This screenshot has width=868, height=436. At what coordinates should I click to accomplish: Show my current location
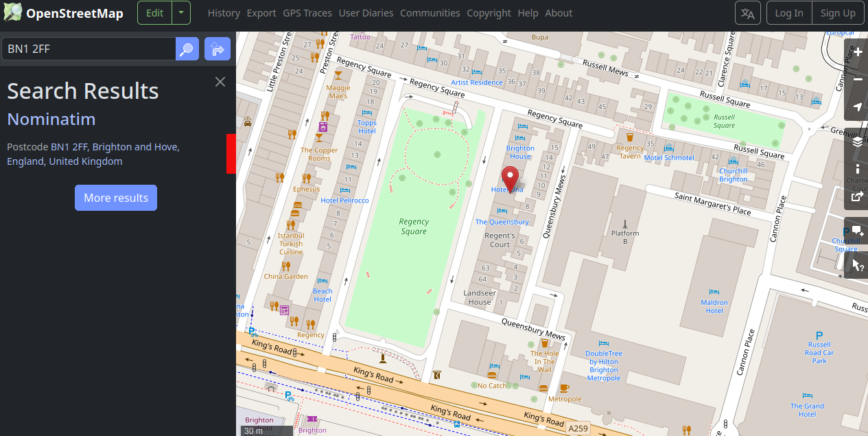coord(856,106)
